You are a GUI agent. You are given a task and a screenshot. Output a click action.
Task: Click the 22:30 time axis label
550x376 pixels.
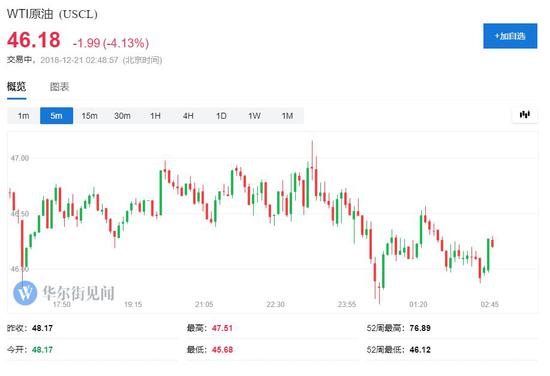click(275, 304)
